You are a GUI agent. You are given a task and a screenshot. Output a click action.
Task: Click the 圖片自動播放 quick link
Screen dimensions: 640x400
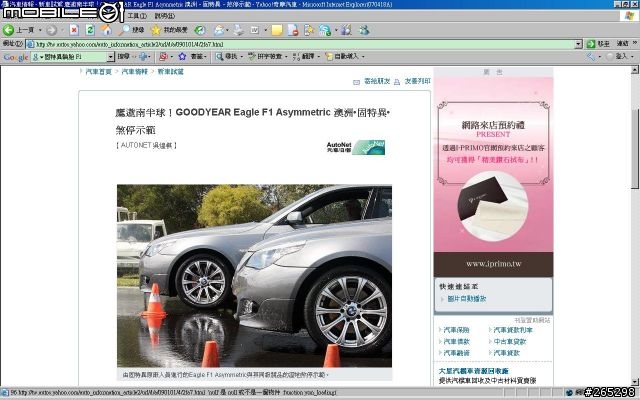click(x=467, y=299)
